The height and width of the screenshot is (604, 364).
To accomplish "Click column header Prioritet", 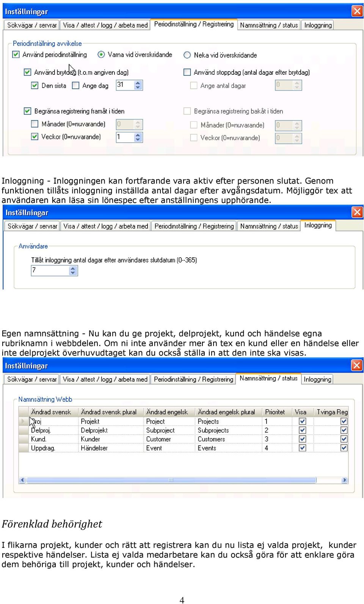I will [277, 412].
